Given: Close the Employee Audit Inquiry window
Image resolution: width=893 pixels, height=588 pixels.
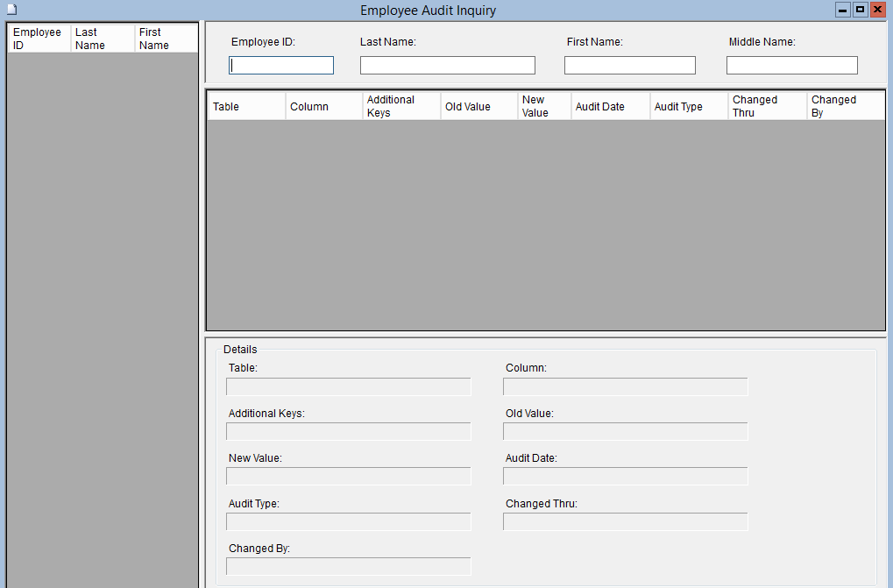Looking at the screenshot, I should point(877,10).
